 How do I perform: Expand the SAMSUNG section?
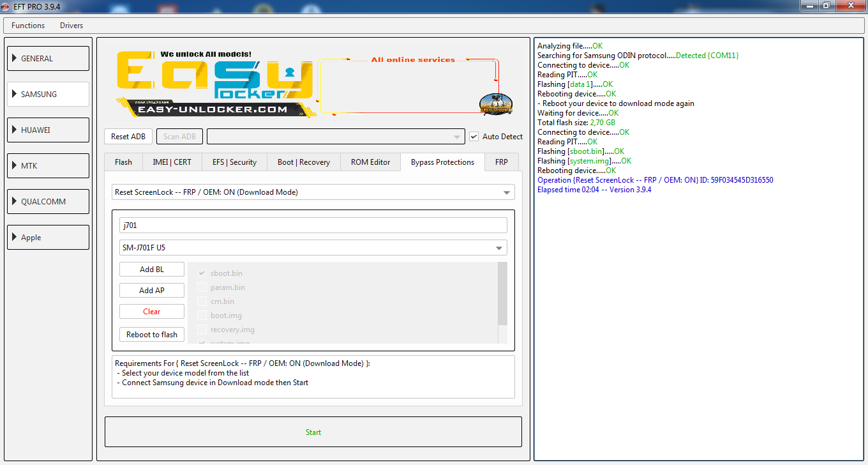pyautogui.click(x=48, y=94)
